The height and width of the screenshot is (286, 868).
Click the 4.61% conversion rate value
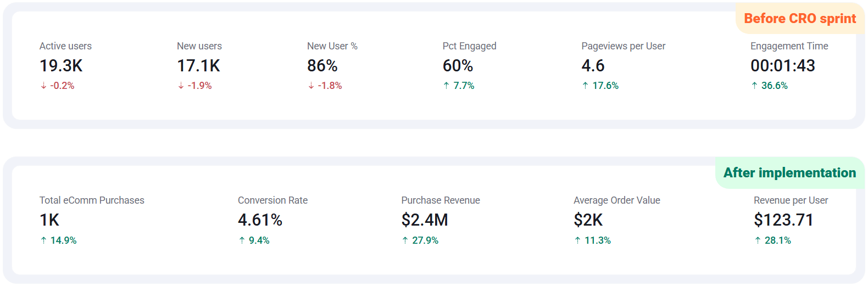click(x=260, y=220)
